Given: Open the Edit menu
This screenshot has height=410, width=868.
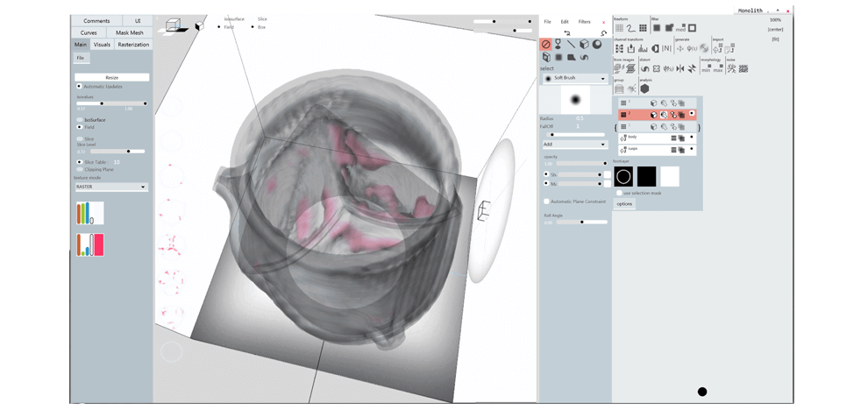Looking at the screenshot, I should point(565,22).
